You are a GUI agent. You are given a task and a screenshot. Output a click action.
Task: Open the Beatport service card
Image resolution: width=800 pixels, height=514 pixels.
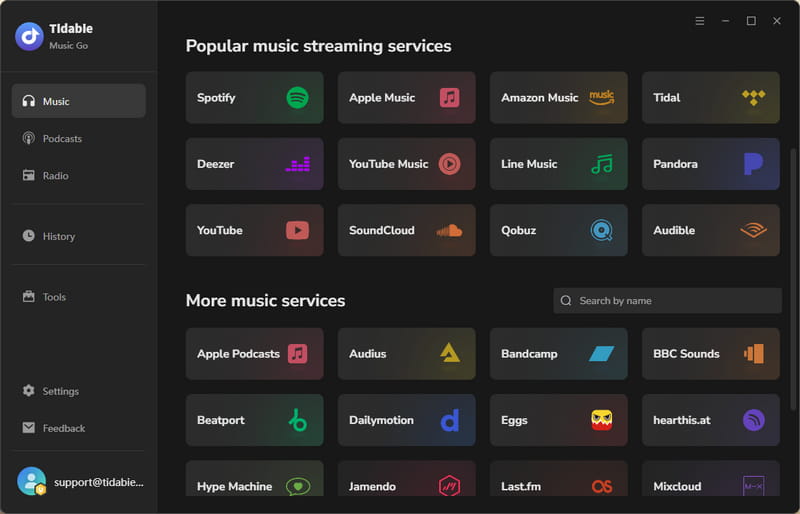click(254, 420)
